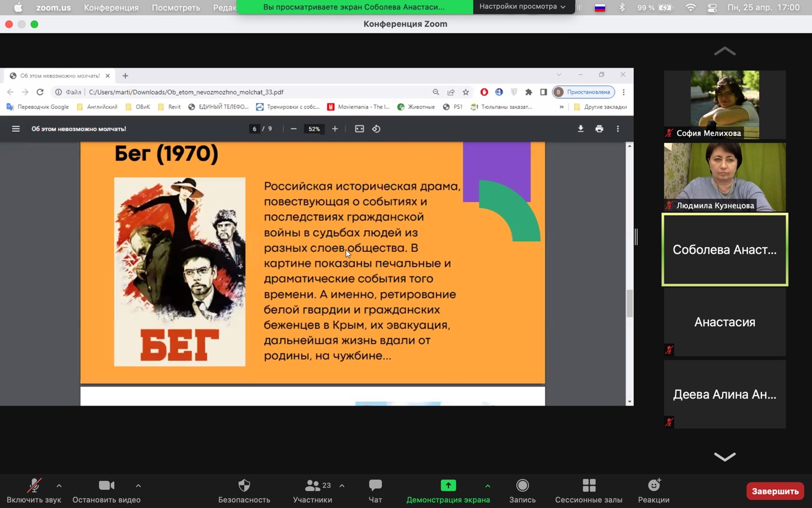Open share options arrow beside Демонстрация экрана
812x508 pixels.
(x=487, y=486)
